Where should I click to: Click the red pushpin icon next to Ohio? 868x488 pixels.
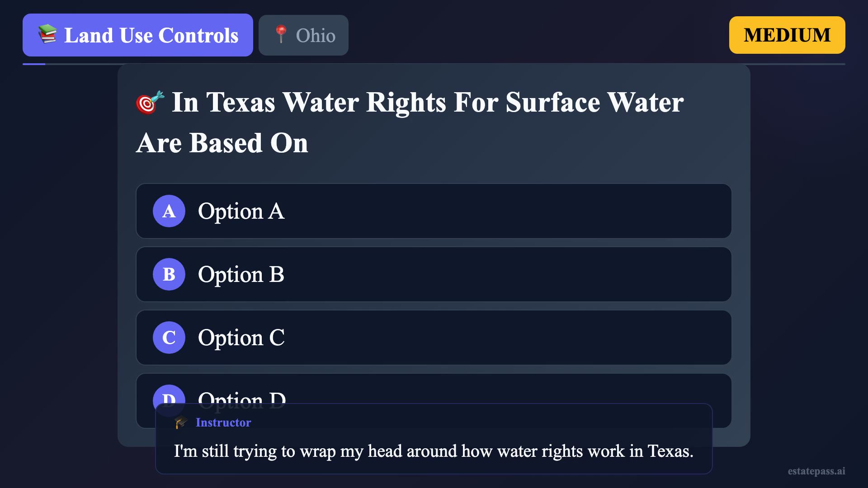[281, 35]
